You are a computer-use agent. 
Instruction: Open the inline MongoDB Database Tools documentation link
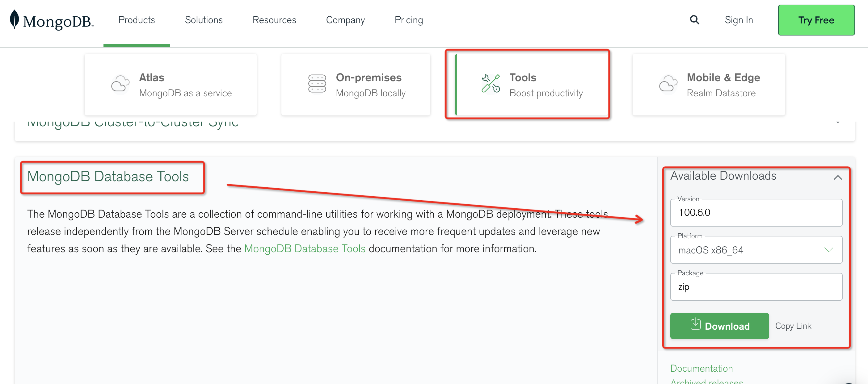(x=305, y=248)
